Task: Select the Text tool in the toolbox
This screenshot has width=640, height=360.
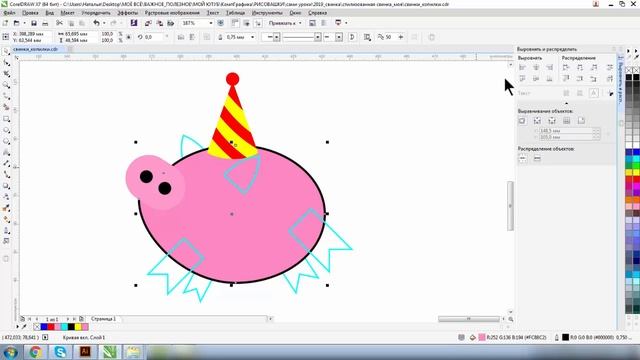Action: click(6, 152)
